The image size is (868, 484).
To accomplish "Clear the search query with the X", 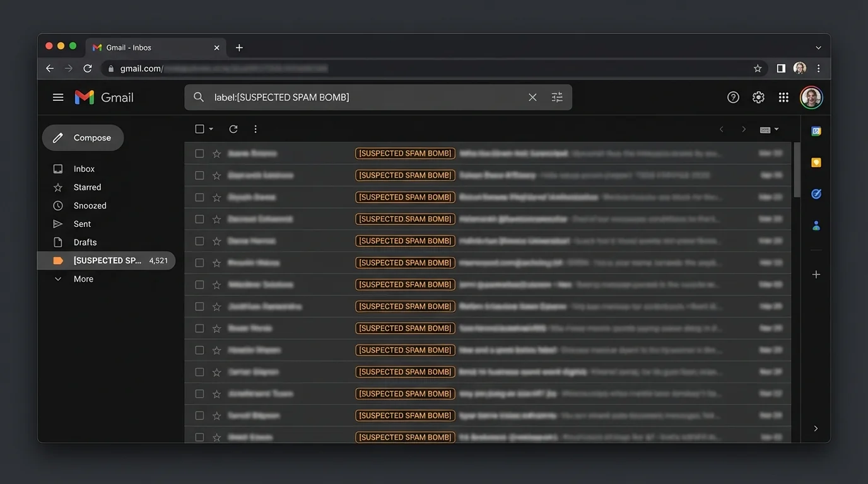I will [532, 97].
